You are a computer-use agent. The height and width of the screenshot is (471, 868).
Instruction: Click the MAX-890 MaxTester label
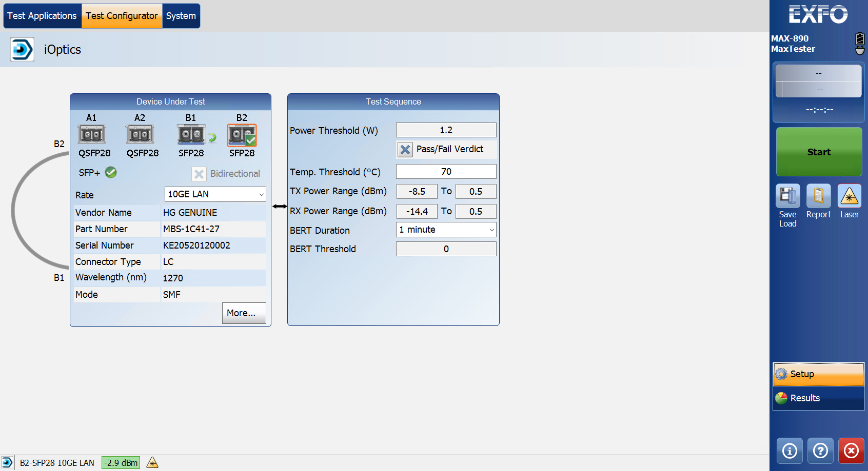[793, 44]
